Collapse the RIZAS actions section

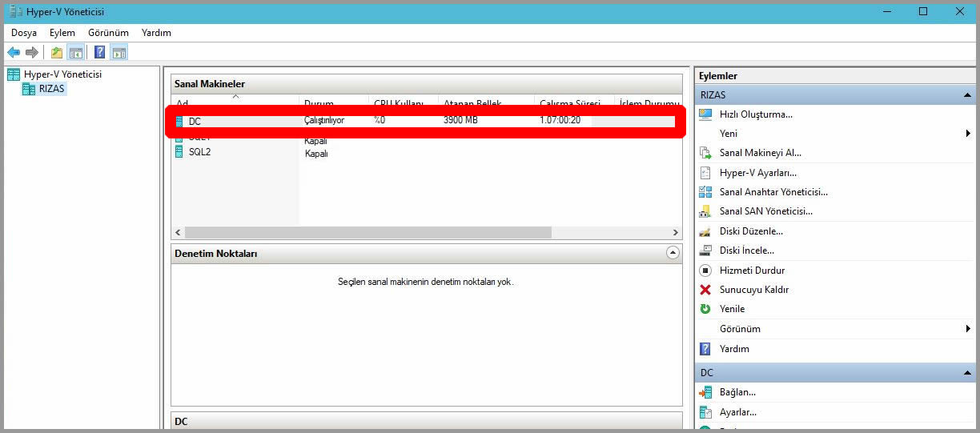[x=967, y=95]
